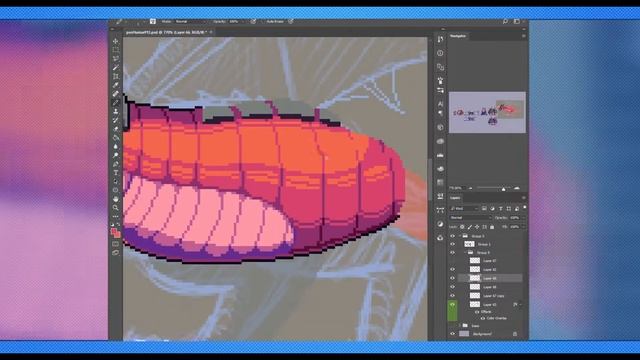The height and width of the screenshot is (360, 640).
Task: Expand the collapsed group above Background
Action: coord(460,326)
